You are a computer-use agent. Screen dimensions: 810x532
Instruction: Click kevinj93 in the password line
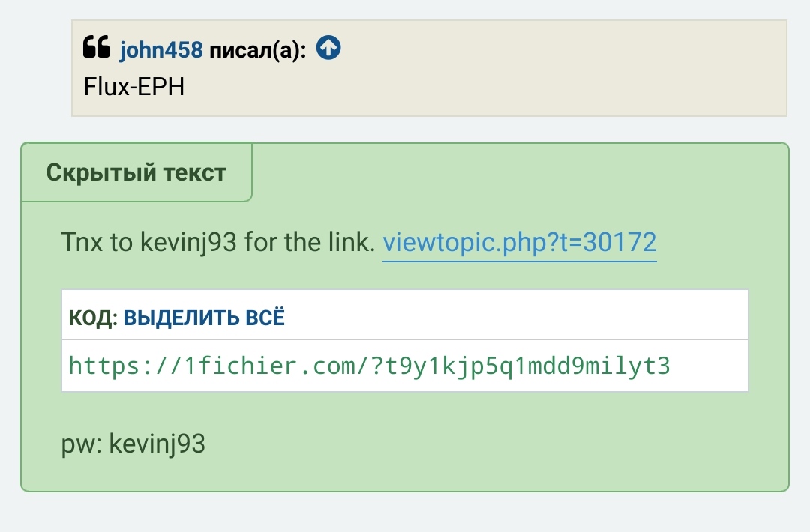(157, 444)
